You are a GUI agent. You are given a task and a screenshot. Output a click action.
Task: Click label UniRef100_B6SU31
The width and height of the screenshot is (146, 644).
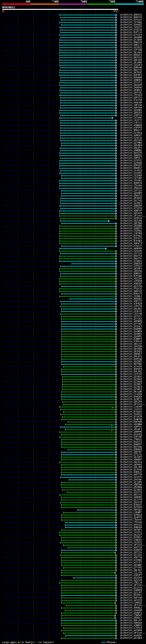coord(131,58)
